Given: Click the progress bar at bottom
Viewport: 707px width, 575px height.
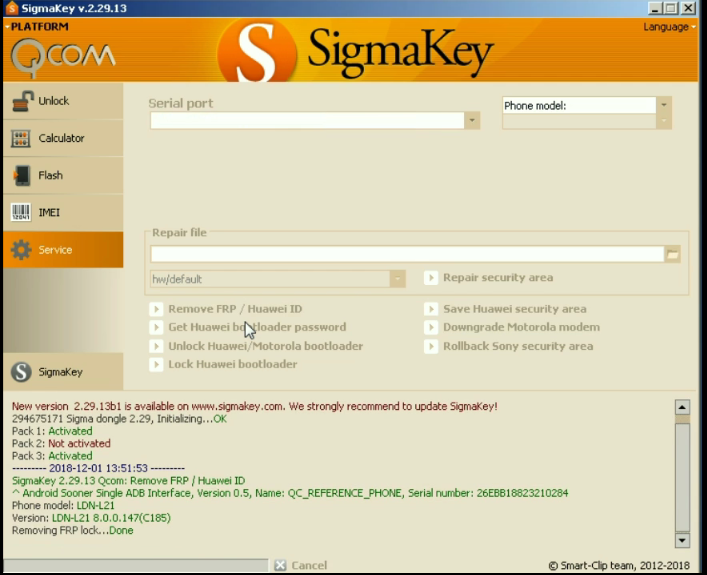Looking at the screenshot, I should (136, 565).
